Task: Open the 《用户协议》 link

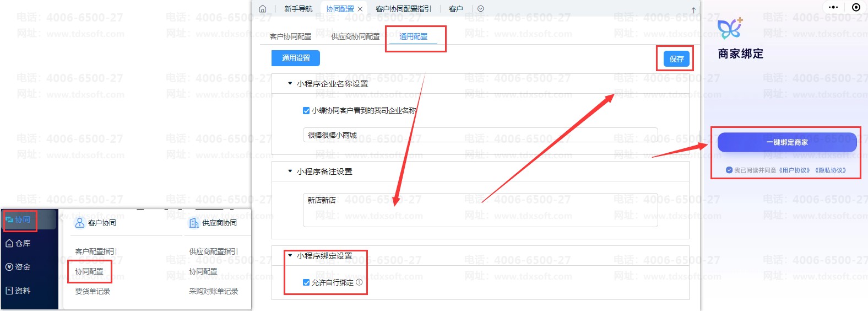Action: [x=794, y=170]
